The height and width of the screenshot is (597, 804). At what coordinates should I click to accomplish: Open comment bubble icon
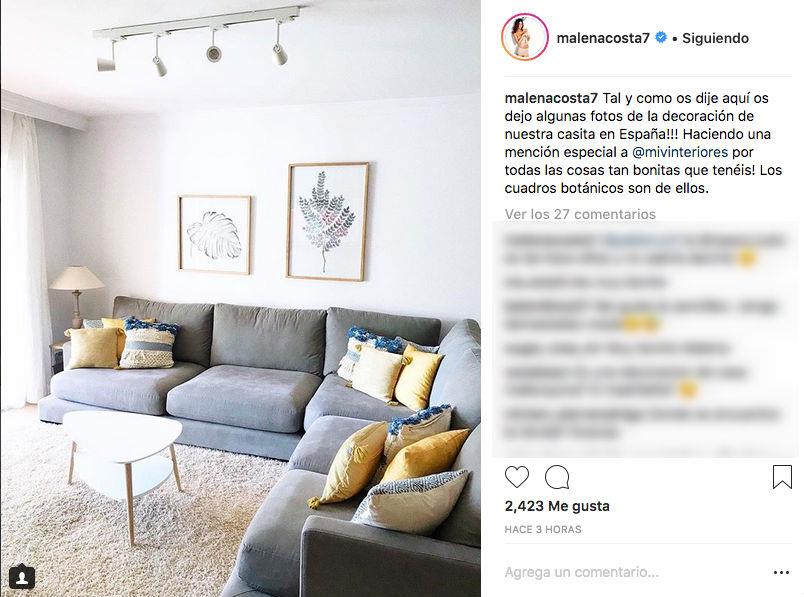tap(557, 477)
